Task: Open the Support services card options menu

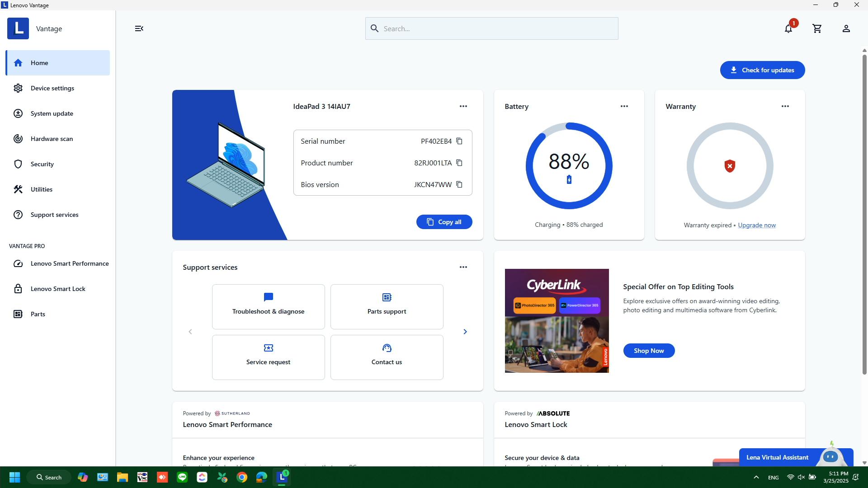Action: click(x=463, y=267)
